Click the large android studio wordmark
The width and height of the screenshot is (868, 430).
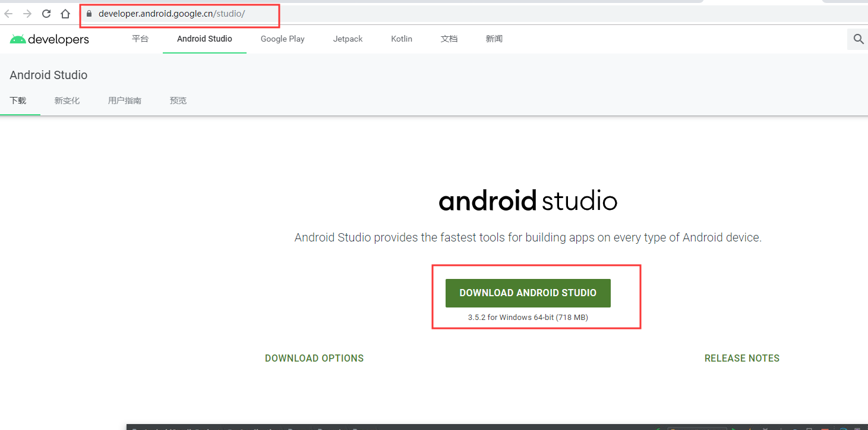coord(528,201)
